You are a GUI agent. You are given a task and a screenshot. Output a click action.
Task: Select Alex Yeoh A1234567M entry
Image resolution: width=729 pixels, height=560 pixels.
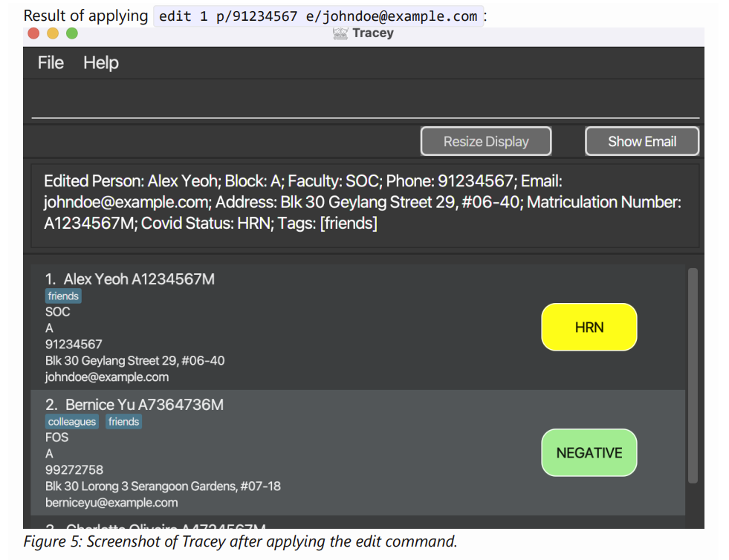click(357, 328)
